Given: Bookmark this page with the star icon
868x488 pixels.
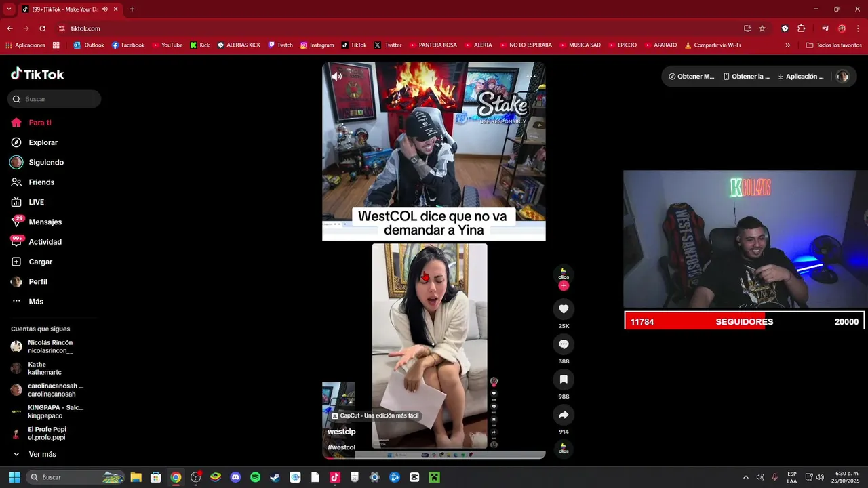Looking at the screenshot, I should 762,28.
